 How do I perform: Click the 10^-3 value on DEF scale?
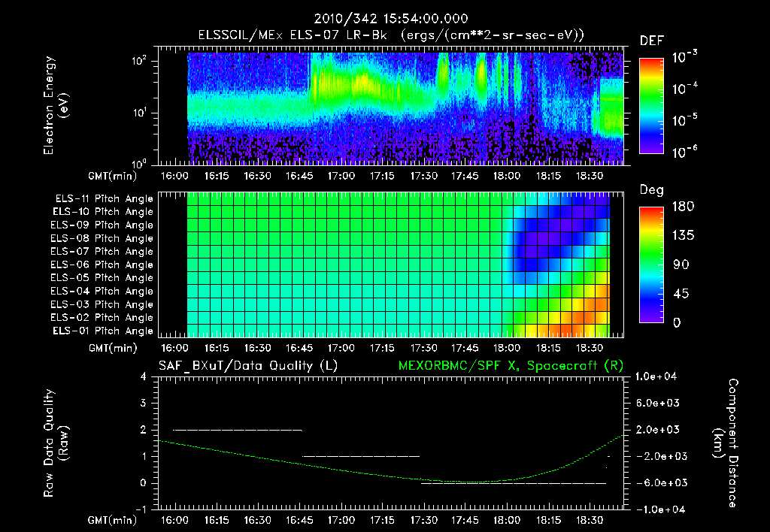(685, 57)
